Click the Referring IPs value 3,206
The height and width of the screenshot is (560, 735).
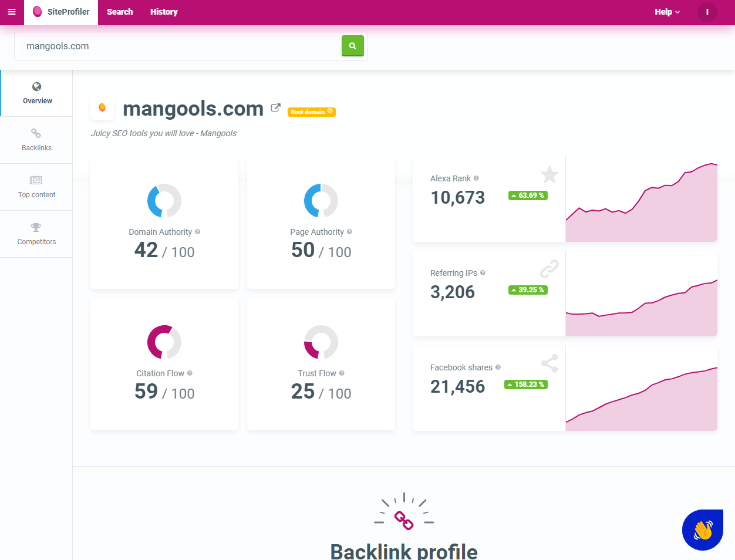453,292
